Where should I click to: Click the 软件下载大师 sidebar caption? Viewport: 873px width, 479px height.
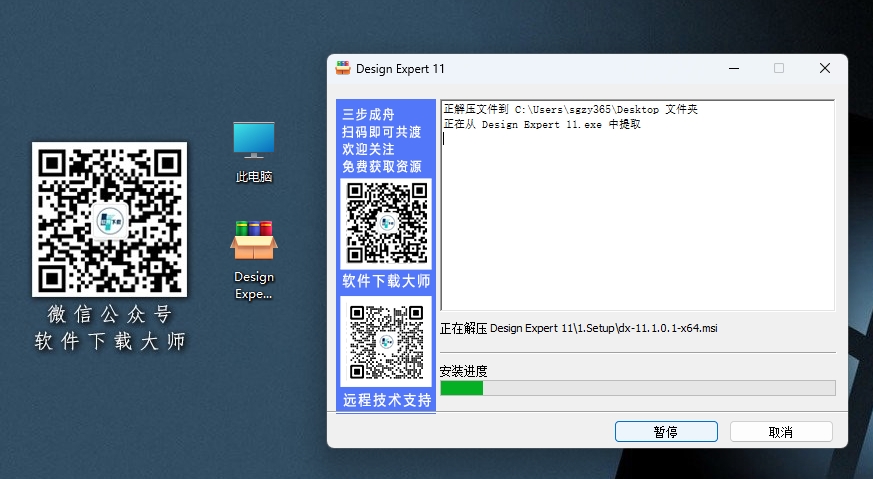click(x=386, y=281)
